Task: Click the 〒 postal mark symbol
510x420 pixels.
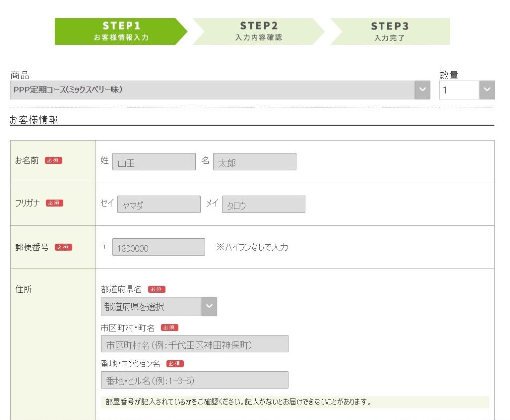Action: [105, 246]
